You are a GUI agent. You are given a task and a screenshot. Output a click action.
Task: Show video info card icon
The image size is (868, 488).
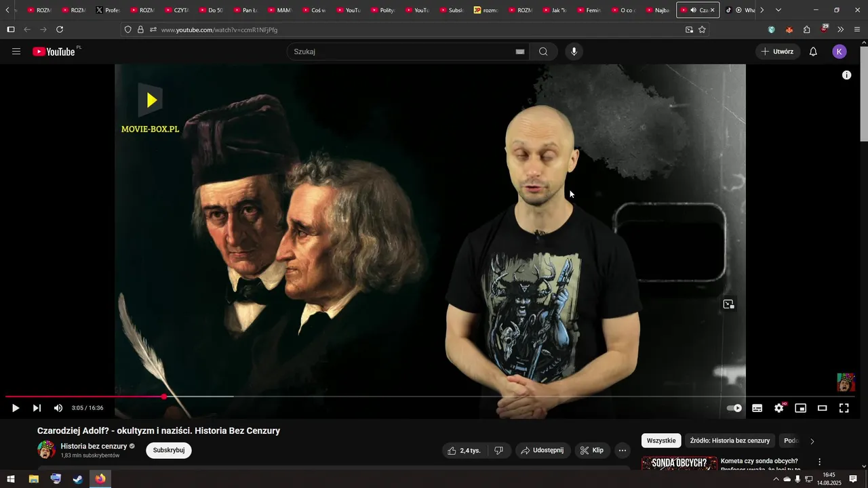[846, 75]
